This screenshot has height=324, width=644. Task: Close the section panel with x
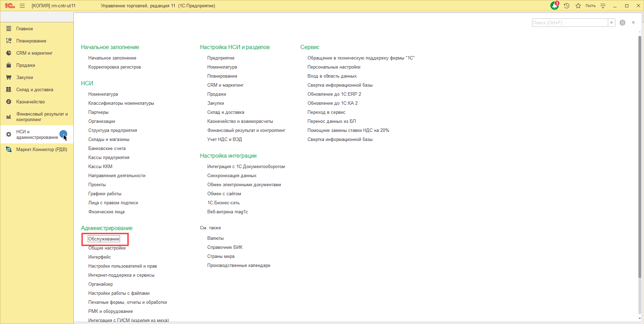634,23
